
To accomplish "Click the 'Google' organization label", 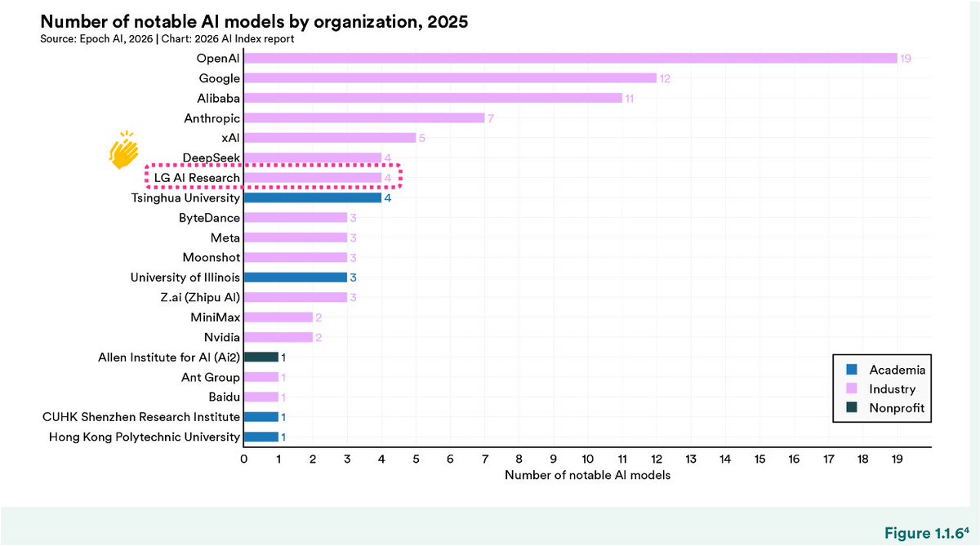I will (220, 78).
